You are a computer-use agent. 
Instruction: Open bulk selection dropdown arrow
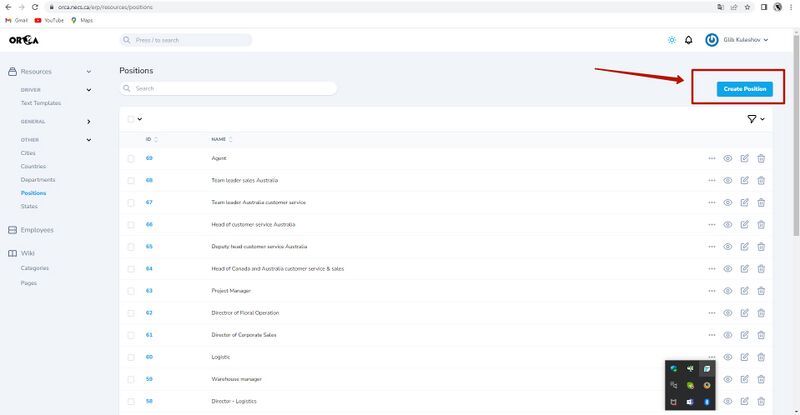pyautogui.click(x=140, y=119)
